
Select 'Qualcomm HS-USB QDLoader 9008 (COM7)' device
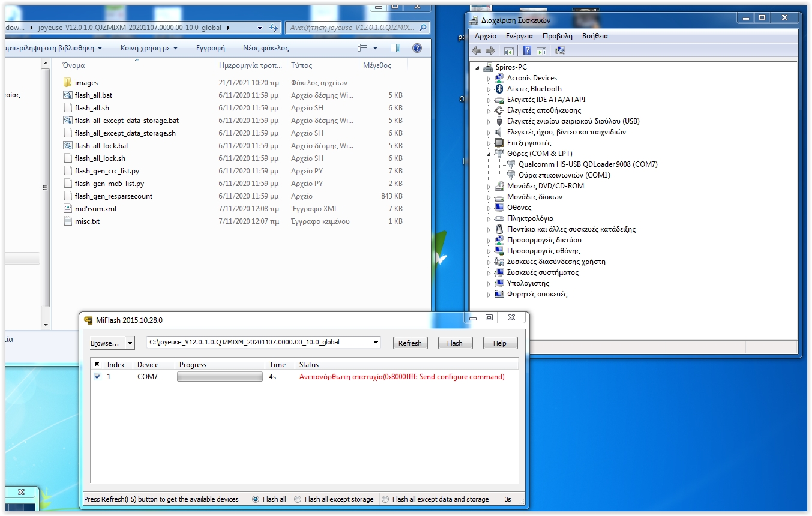[x=588, y=164]
